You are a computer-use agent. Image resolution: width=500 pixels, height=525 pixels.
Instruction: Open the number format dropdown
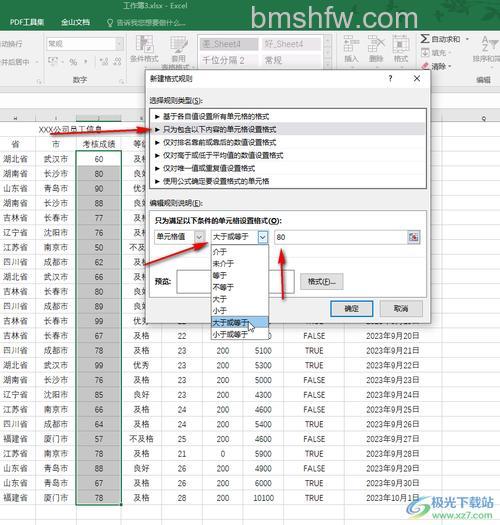click(x=119, y=44)
